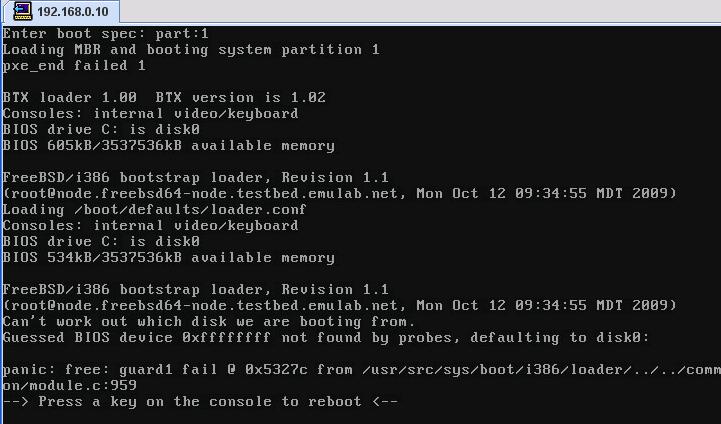Click the 'Can't work out which disk' message
721x424 pixels.
[x=209, y=321]
